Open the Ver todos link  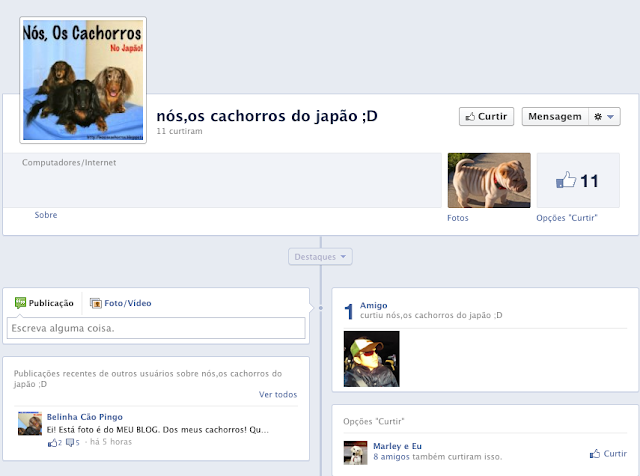tap(278, 394)
